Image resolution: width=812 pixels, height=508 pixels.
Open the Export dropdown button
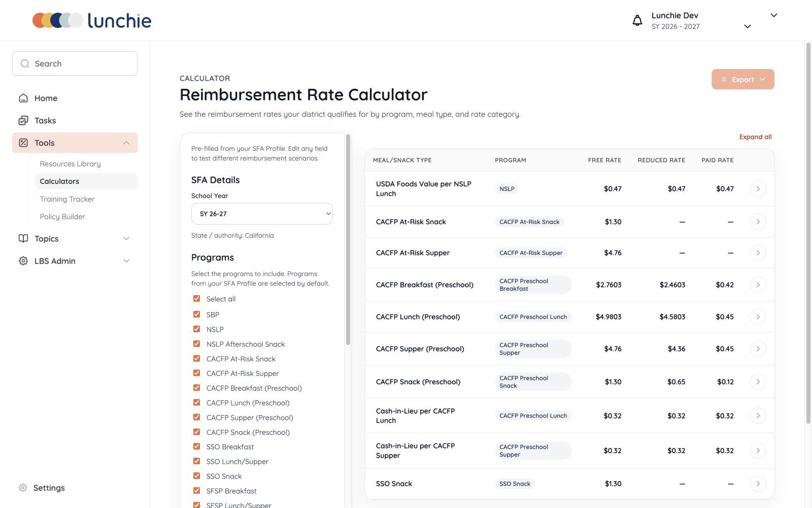coord(743,79)
